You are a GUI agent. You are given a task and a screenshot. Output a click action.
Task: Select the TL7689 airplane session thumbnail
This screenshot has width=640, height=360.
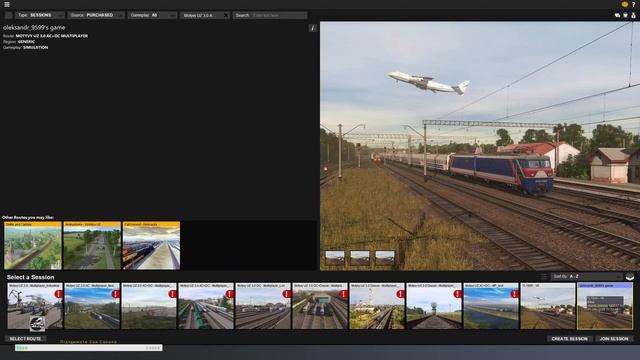tap(548, 306)
